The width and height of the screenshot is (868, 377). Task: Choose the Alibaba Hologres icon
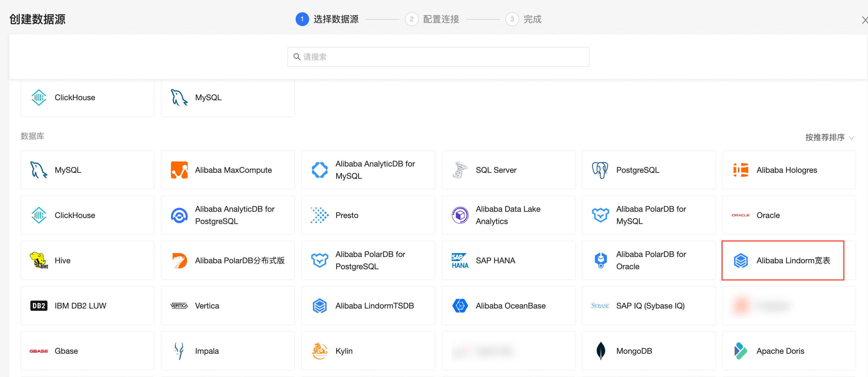tap(741, 170)
